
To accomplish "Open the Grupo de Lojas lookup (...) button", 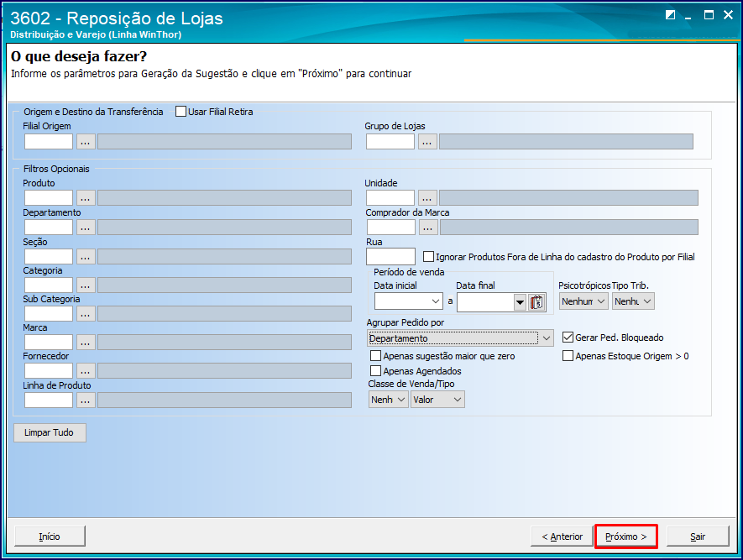I will (427, 142).
